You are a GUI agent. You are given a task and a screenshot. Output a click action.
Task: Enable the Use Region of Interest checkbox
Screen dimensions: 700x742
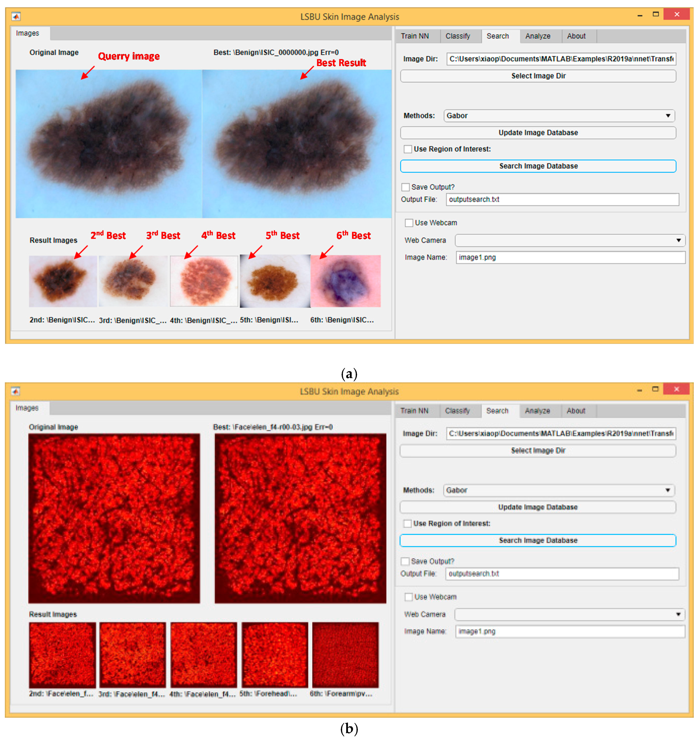tap(408, 149)
